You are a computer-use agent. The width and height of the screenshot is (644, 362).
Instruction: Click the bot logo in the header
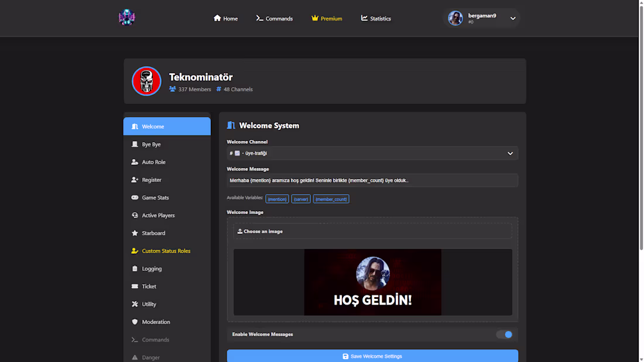[127, 18]
